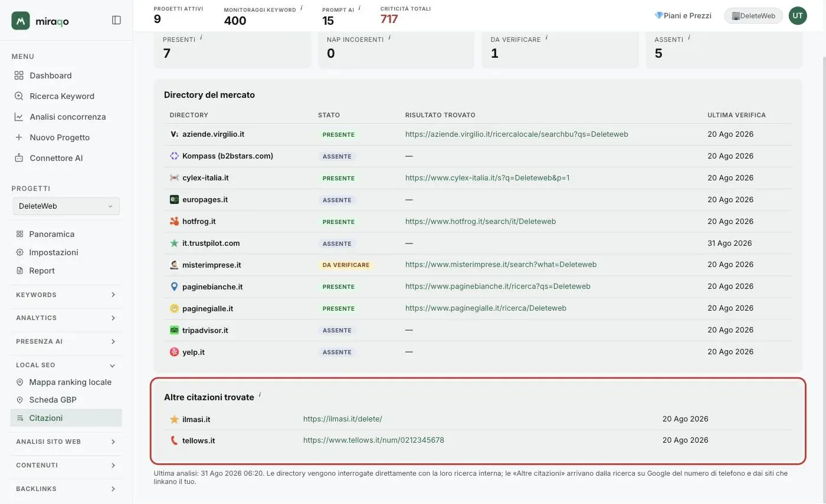Click the europages.it favicon
Screen dimensions: 826x504
click(174, 200)
